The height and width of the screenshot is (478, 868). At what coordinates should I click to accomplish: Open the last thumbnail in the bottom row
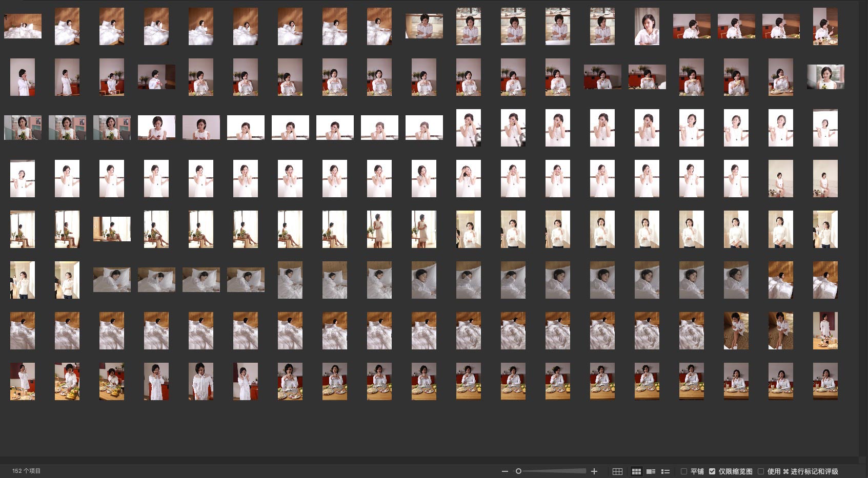coord(825,381)
